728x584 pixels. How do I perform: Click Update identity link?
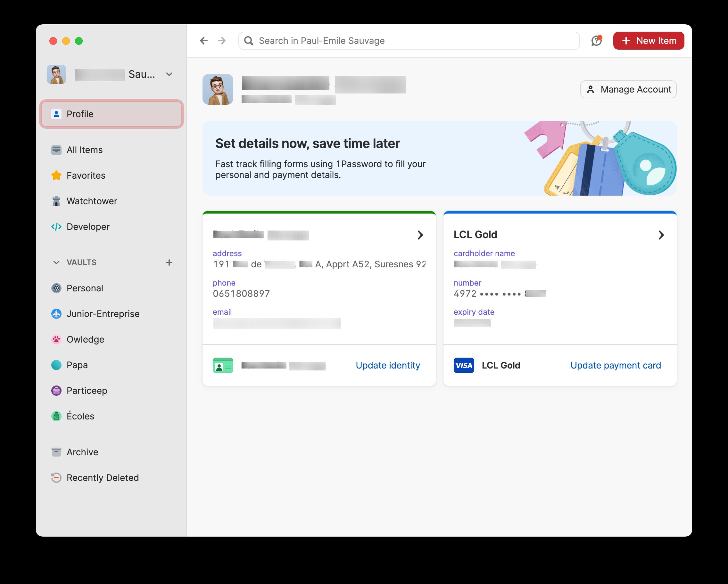[388, 365]
